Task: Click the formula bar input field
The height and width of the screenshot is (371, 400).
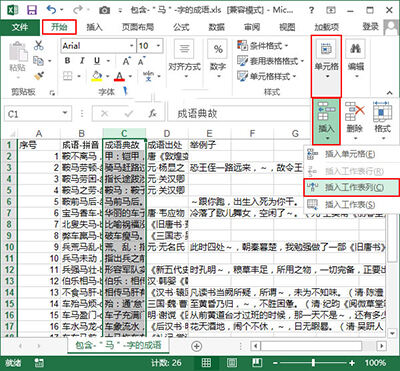Action: [x=239, y=114]
